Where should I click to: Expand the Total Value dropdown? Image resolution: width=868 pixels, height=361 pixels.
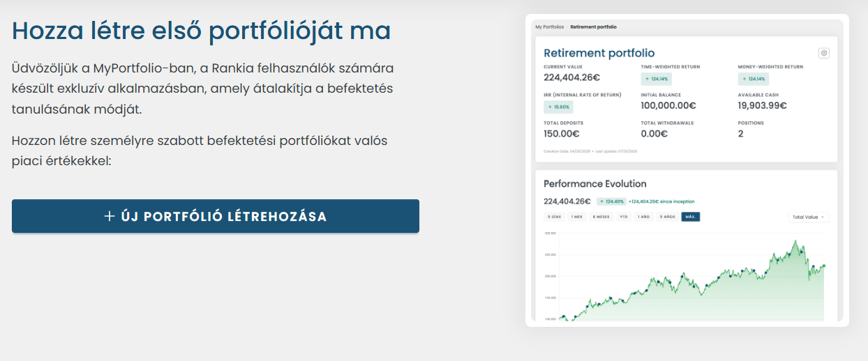point(809,217)
